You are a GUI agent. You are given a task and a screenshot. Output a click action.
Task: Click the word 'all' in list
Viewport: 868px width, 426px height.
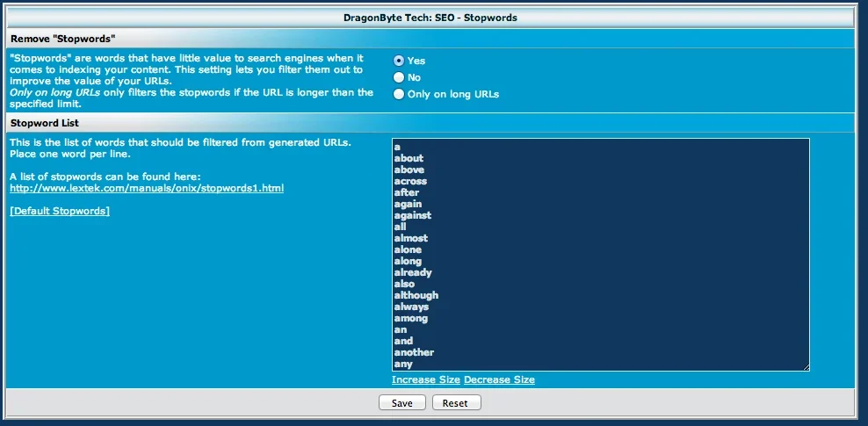(400, 227)
